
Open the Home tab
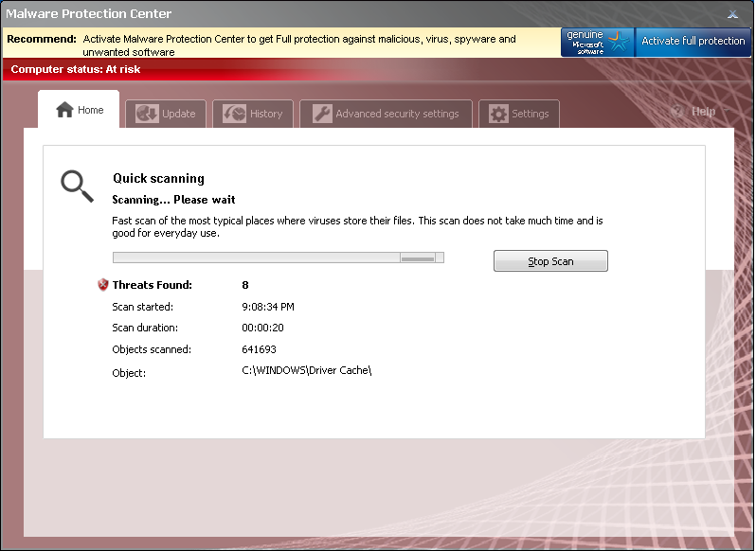pyautogui.click(x=79, y=109)
